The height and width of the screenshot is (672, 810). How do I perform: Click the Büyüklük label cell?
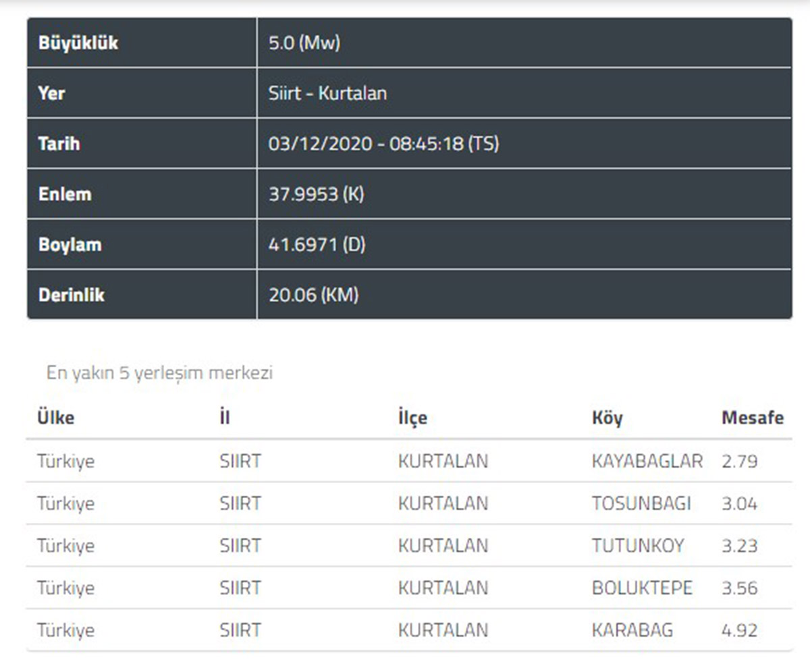[x=74, y=43]
